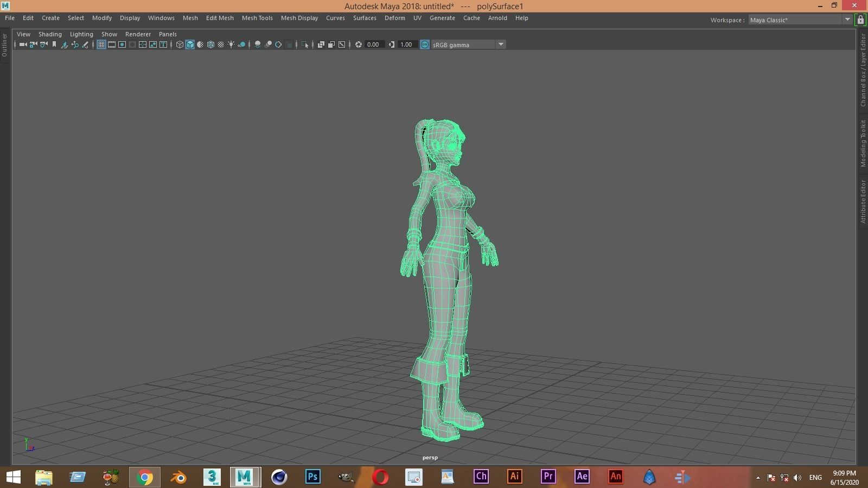
Task: Click Screen Space Ambient Occlusion icon
Action: tap(258, 44)
